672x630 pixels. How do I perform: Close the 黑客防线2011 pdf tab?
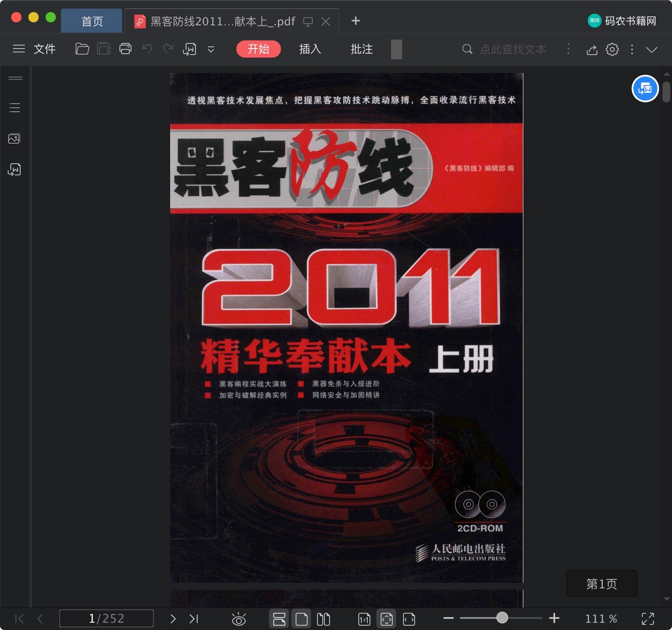point(326,21)
